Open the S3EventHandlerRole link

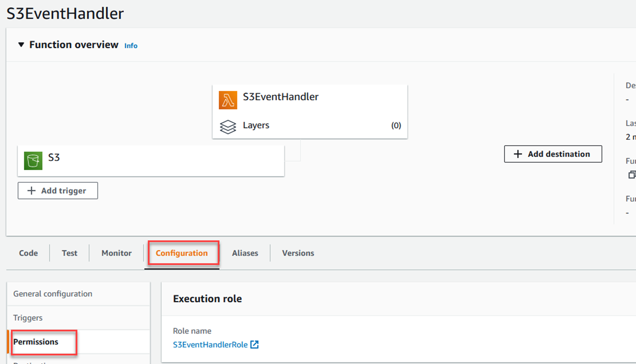pos(210,345)
